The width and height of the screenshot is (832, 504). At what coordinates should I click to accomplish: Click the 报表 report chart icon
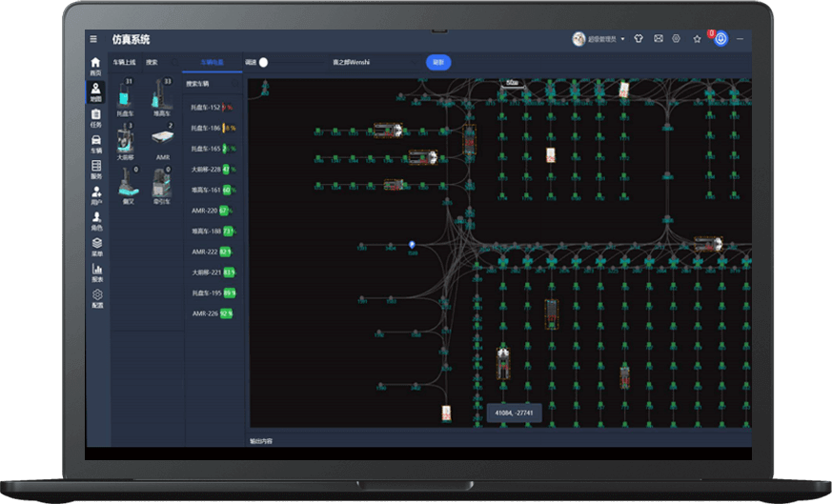pyautogui.click(x=96, y=273)
